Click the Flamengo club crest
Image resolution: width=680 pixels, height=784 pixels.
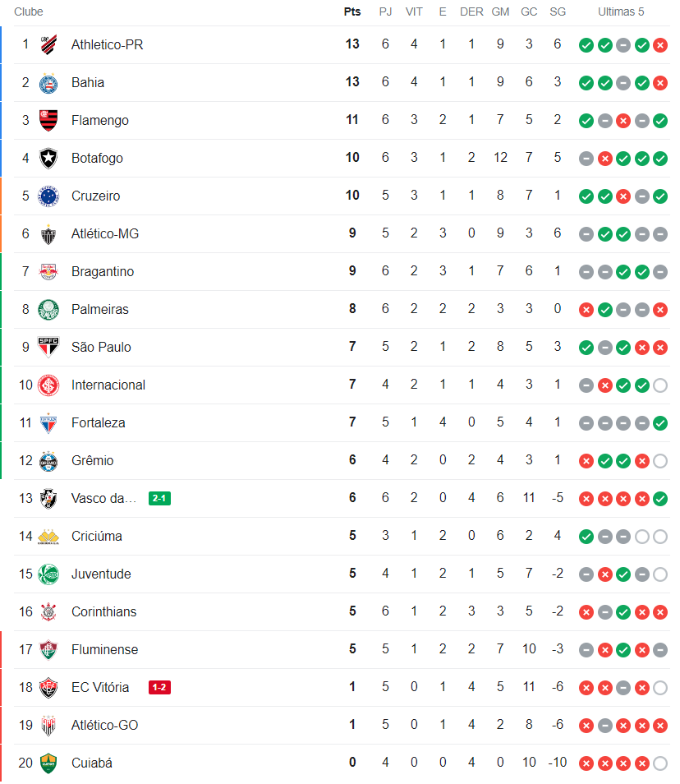click(x=48, y=120)
